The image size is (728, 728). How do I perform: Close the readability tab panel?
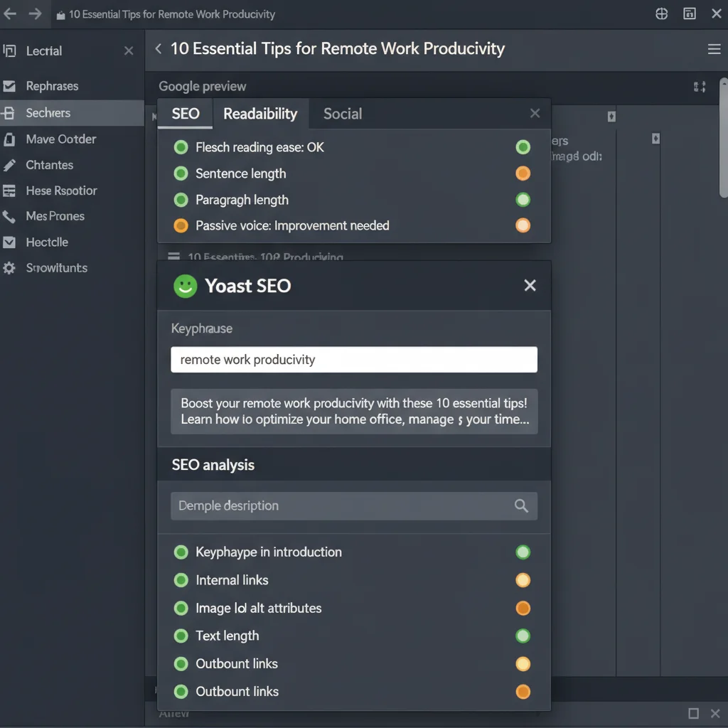click(535, 113)
